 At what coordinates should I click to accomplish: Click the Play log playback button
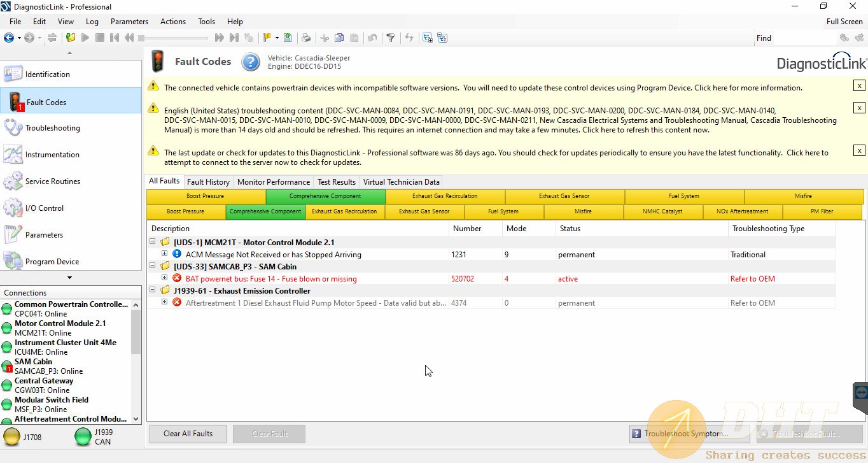click(x=85, y=38)
